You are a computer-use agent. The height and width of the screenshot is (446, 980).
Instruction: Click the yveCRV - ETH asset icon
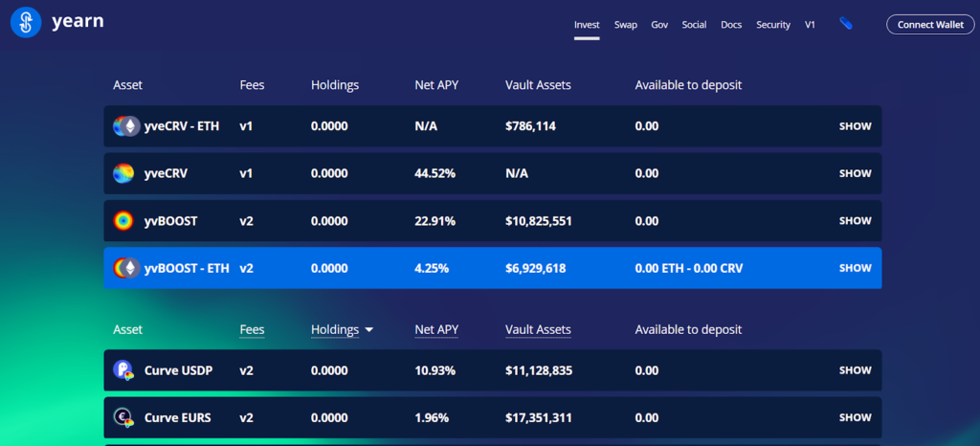(125, 126)
